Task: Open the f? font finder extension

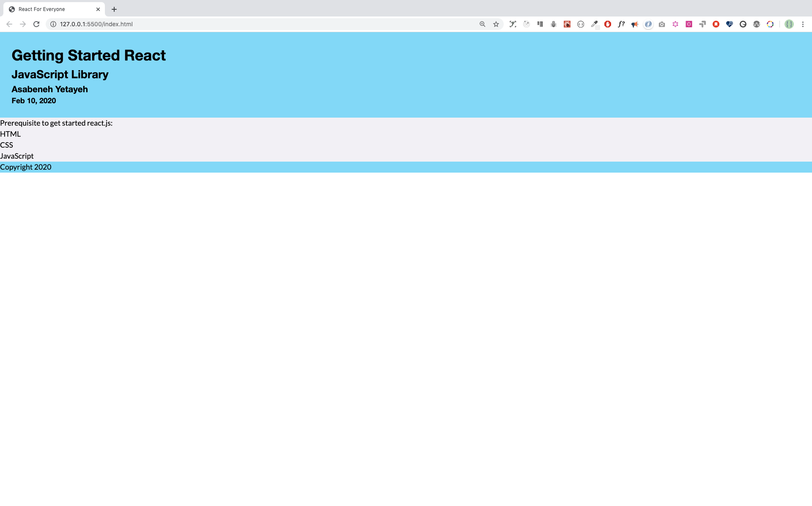Action: click(x=621, y=24)
